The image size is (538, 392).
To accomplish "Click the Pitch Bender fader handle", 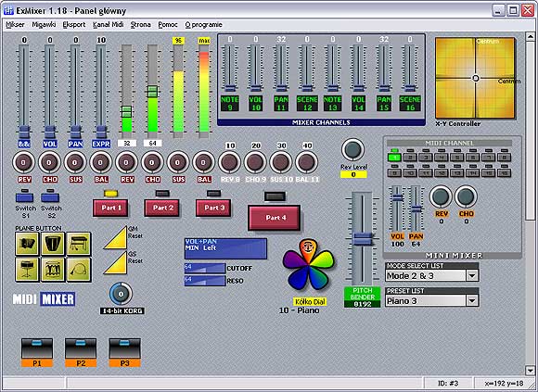I will tap(363, 238).
